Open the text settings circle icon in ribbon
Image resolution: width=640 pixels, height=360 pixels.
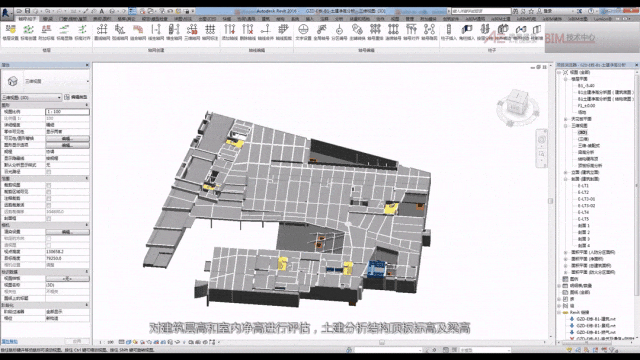click(303, 29)
